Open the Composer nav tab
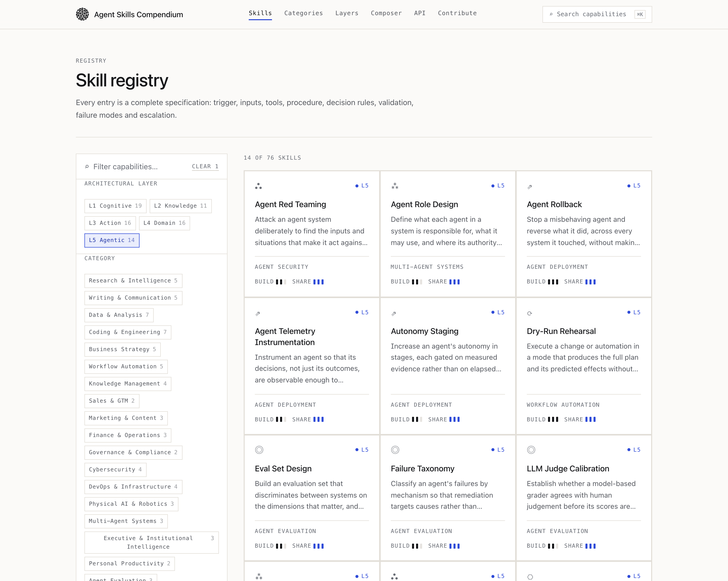This screenshot has height=581, width=728. (x=386, y=13)
